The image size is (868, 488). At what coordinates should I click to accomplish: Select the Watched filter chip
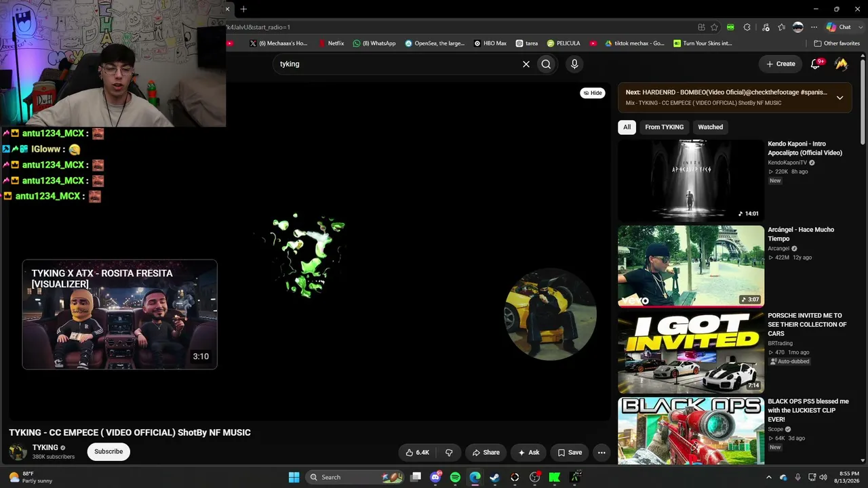click(710, 127)
